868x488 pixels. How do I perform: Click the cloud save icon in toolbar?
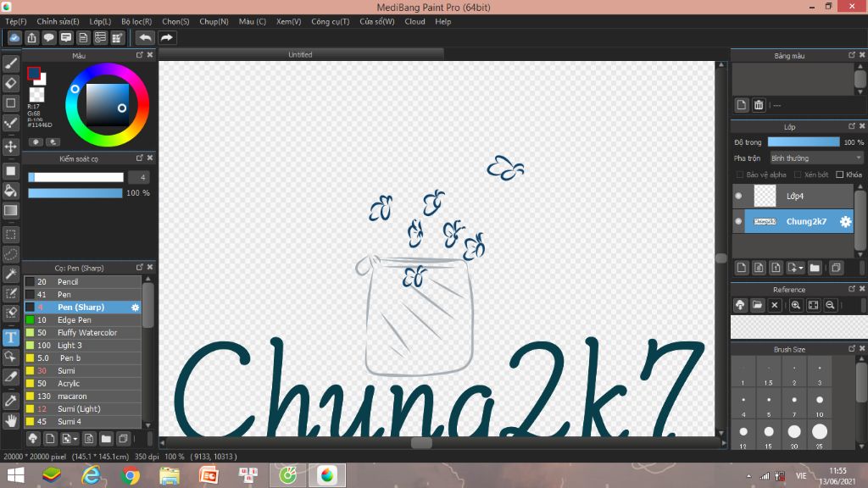coord(14,37)
